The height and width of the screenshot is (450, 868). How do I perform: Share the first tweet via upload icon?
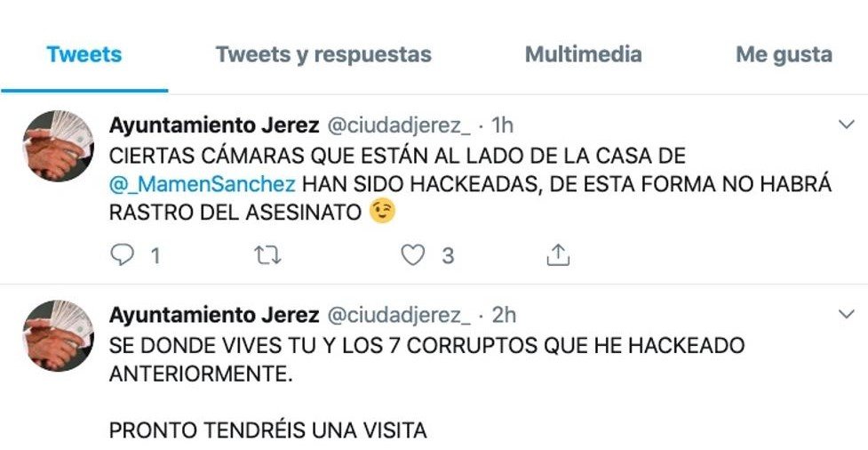click(558, 255)
